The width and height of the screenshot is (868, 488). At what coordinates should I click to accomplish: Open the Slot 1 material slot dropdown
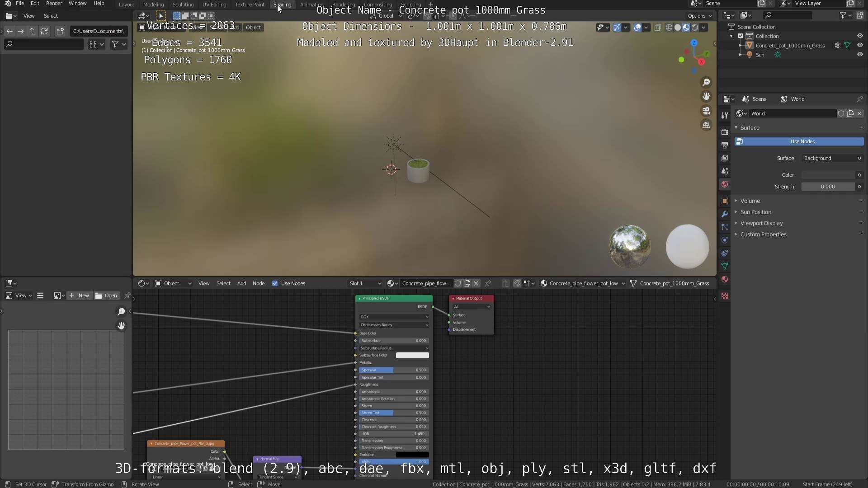[365, 283]
